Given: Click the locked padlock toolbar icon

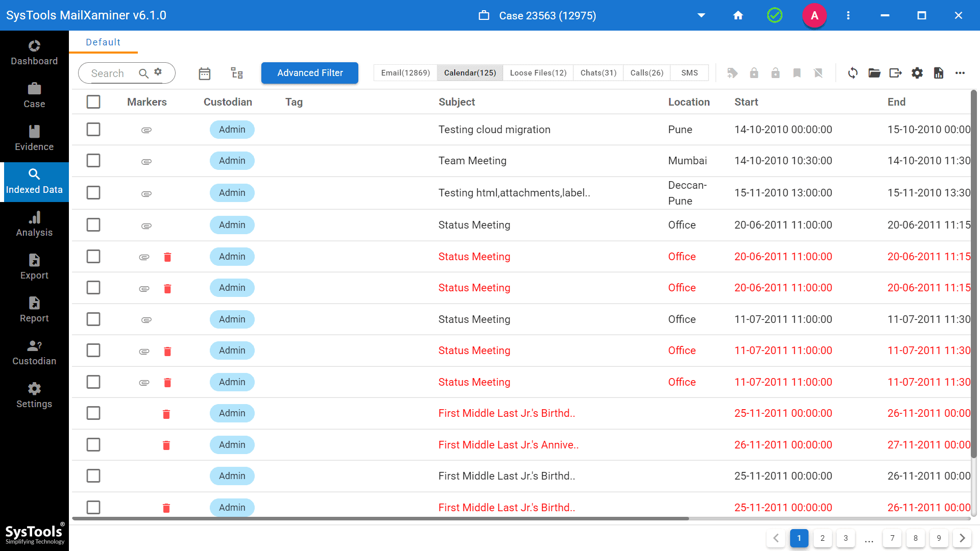Looking at the screenshot, I should 754,73.
